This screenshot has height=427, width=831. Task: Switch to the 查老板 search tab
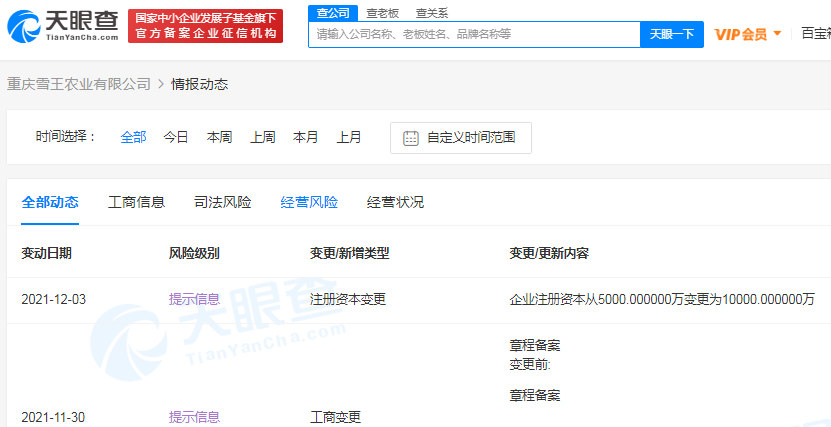point(382,12)
